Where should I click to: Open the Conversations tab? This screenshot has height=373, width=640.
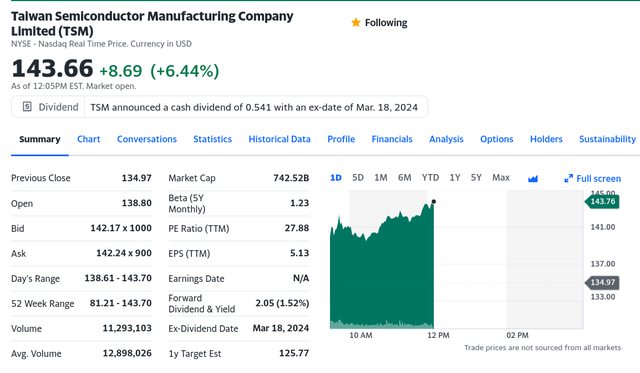147,139
